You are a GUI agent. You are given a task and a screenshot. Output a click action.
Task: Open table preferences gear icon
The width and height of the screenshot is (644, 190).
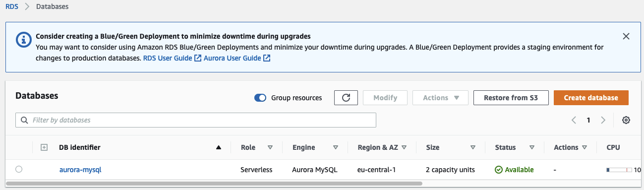coord(626,120)
